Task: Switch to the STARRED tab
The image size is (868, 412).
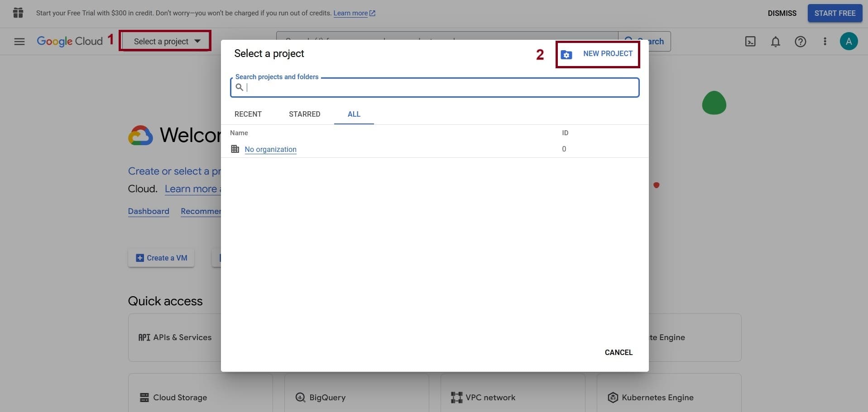Action: click(304, 114)
